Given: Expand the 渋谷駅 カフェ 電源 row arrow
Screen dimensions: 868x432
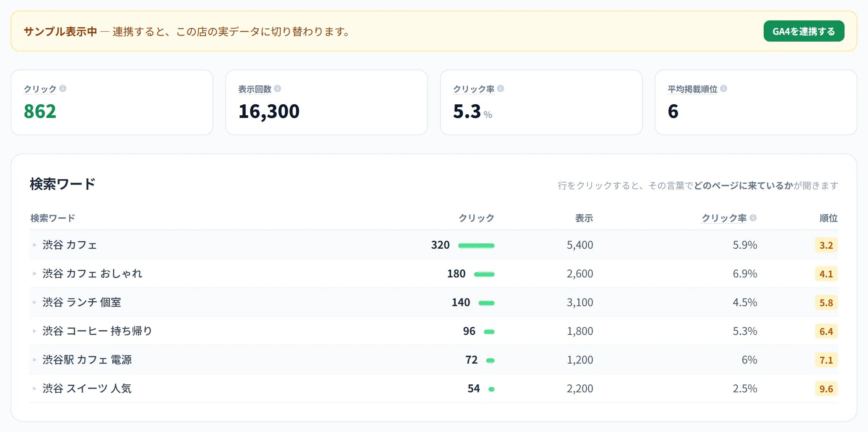Looking at the screenshot, I should (34, 360).
